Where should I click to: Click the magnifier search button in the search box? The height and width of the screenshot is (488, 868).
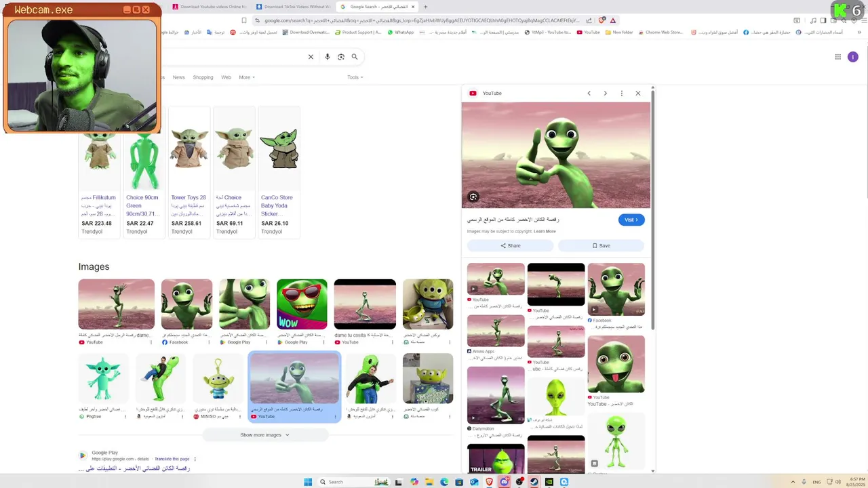click(x=355, y=57)
